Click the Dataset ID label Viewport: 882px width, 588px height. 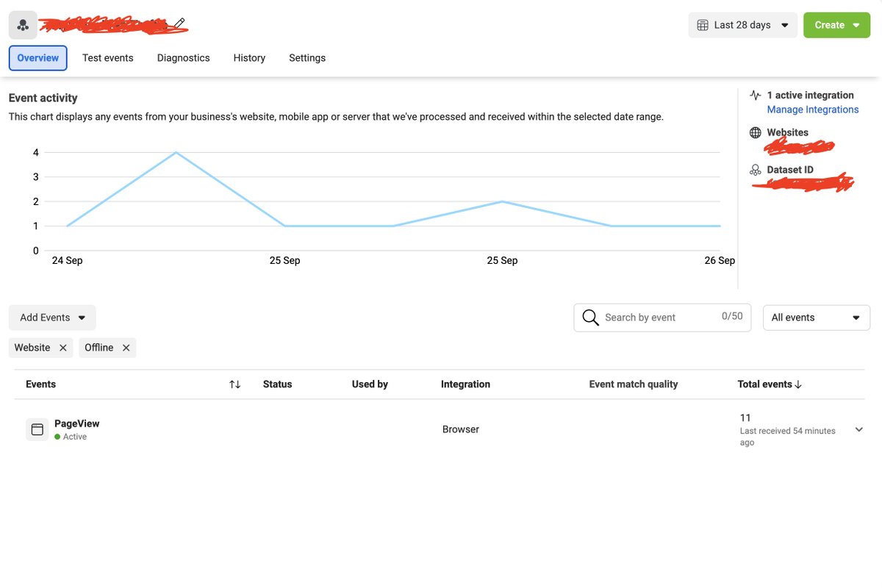pos(790,170)
